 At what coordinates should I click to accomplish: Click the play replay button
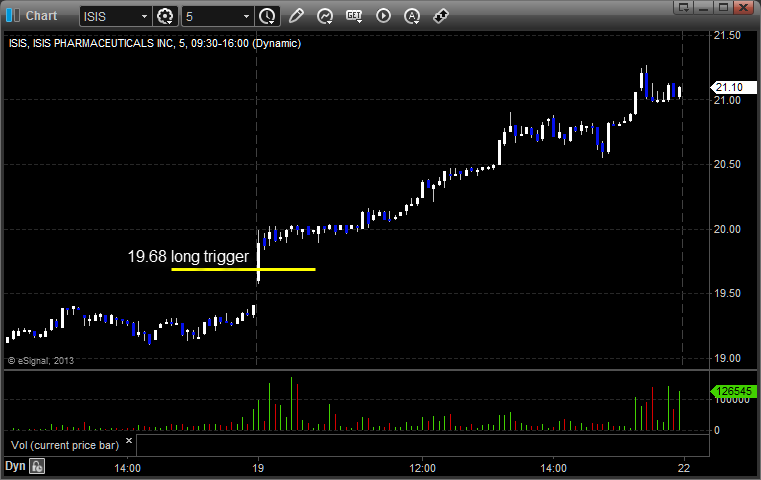point(383,16)
